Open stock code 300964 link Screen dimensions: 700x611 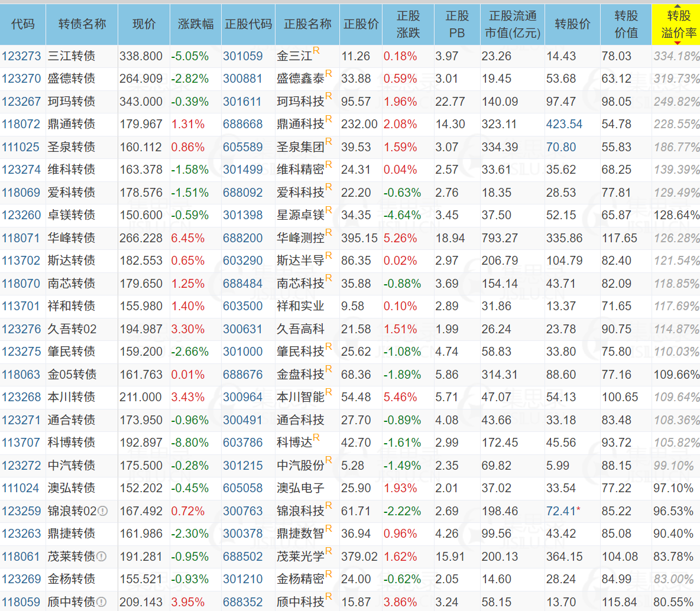tap(243, 396)
